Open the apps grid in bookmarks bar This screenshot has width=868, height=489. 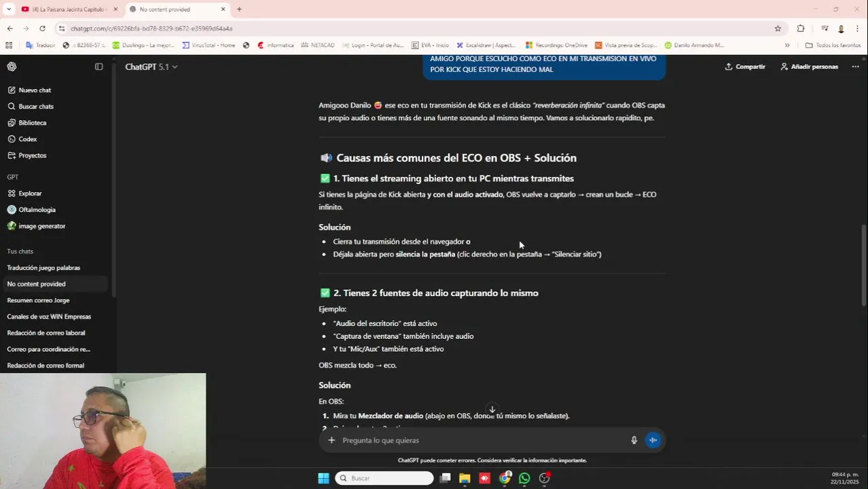pos(9,45)
